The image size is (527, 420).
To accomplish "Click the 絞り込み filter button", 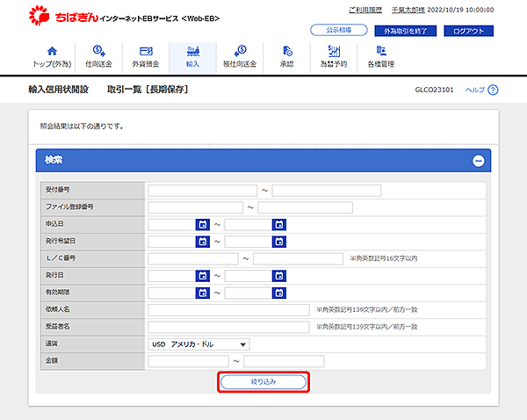I will pyautogui.click(x=263, y=382).
